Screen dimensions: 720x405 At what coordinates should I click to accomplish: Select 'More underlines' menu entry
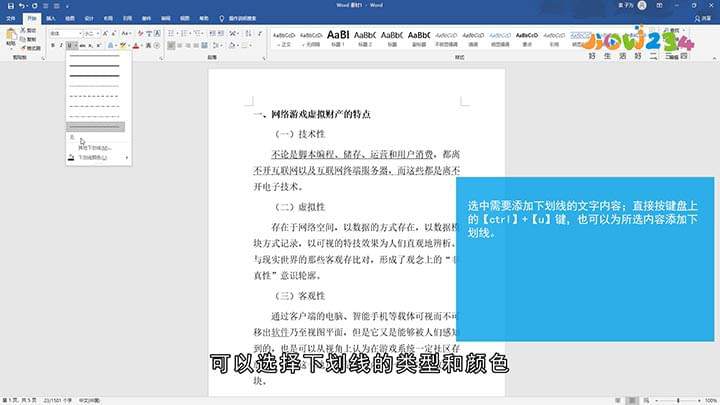[95, 148]
